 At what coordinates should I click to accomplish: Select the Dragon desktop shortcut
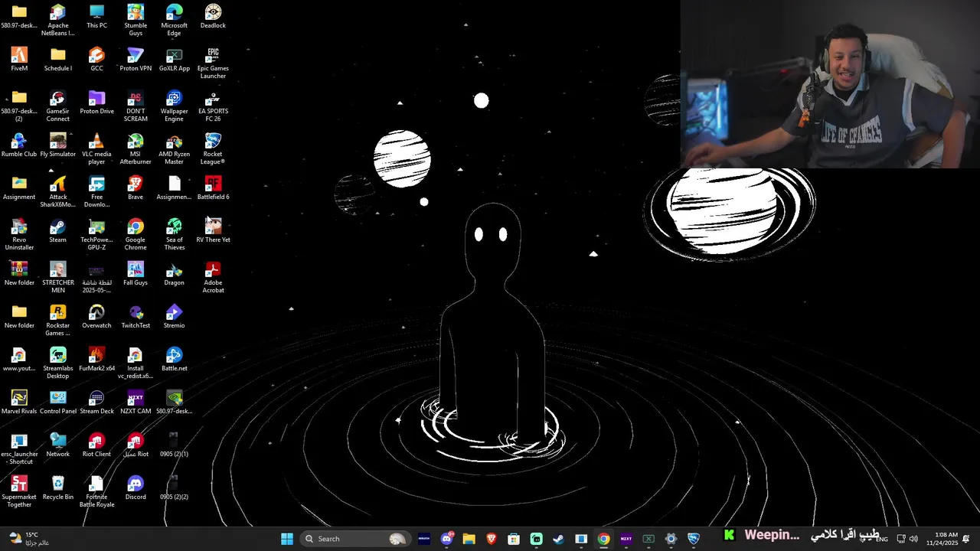click(x=174, y=273)
